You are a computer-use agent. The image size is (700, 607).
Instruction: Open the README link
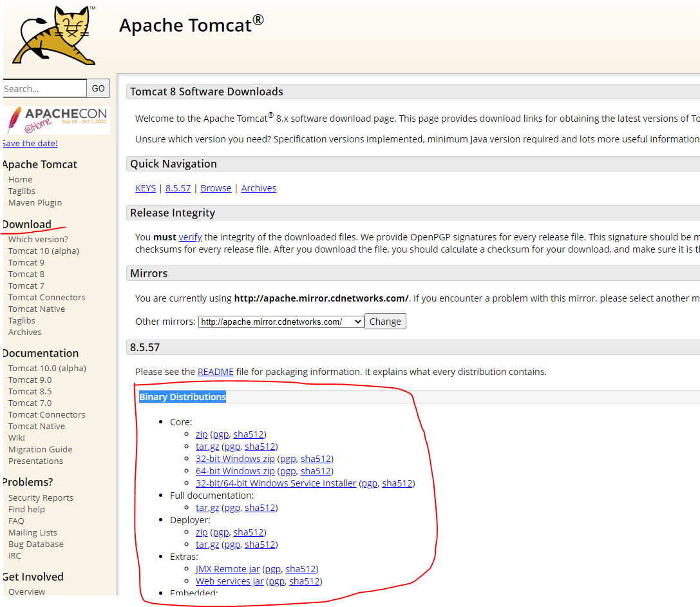click(216, 372)
